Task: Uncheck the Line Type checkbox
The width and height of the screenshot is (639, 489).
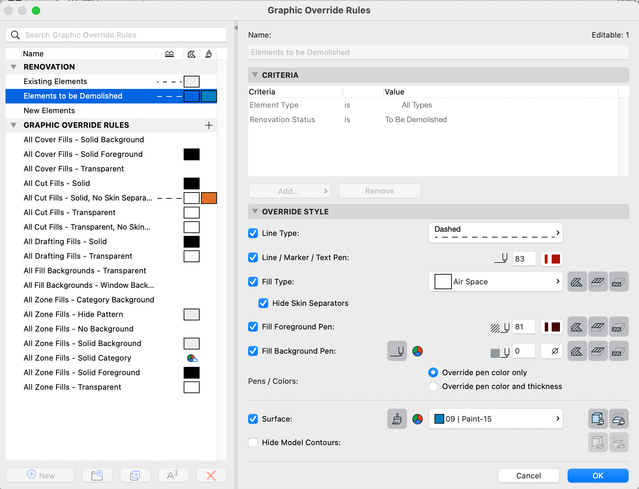Action: 253,233
